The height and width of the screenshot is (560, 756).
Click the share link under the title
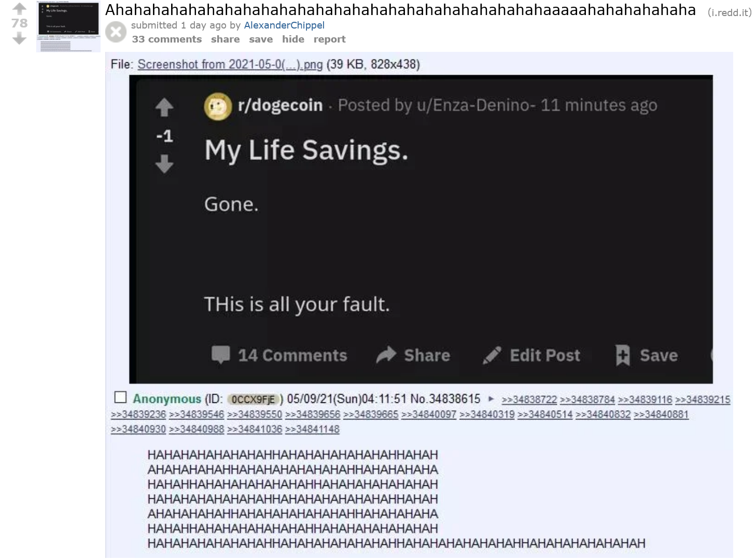point(226,39)
